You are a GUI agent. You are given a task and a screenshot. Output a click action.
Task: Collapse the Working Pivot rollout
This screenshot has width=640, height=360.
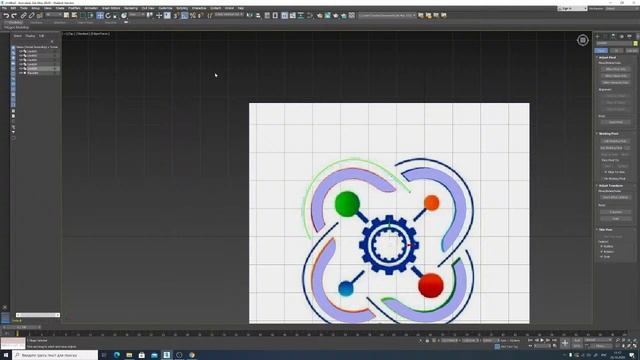click(x=608, y=133)
